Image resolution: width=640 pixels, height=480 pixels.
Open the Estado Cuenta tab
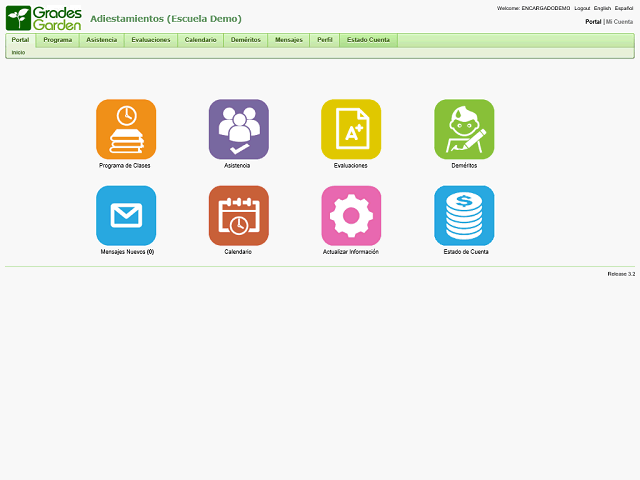coord(369,40)
